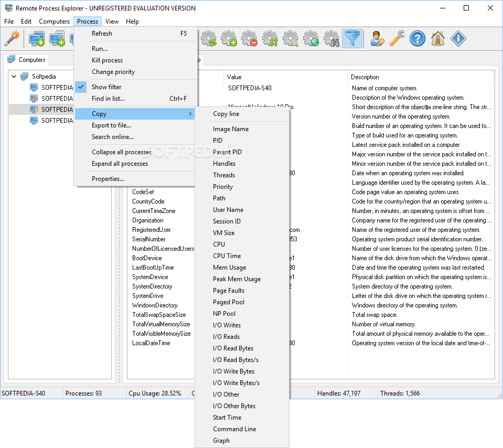The height and width of the screenshot is (448, 503).
Task: Select Expand all processes
Action: 135,164
